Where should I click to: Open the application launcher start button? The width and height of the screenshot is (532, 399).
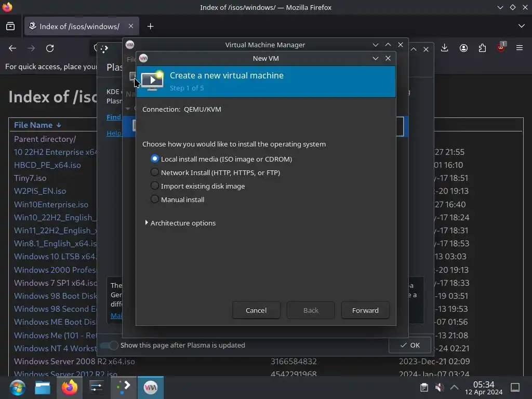(x=17, y=388)
